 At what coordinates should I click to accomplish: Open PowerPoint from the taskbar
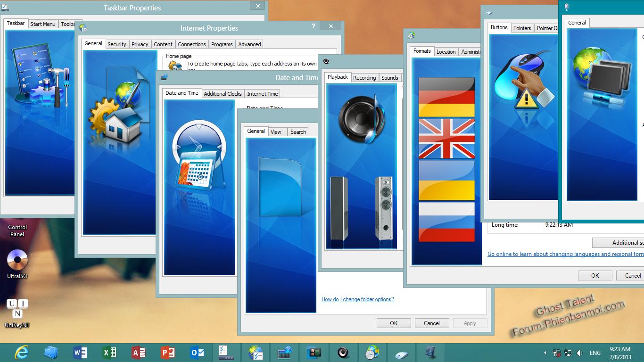tap(168, 353)
